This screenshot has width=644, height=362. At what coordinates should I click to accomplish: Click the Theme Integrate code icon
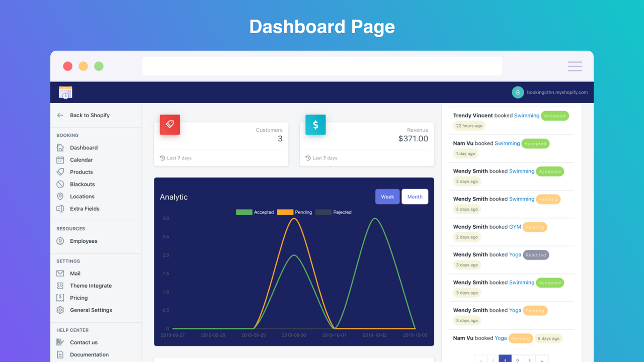coord(60,286)
